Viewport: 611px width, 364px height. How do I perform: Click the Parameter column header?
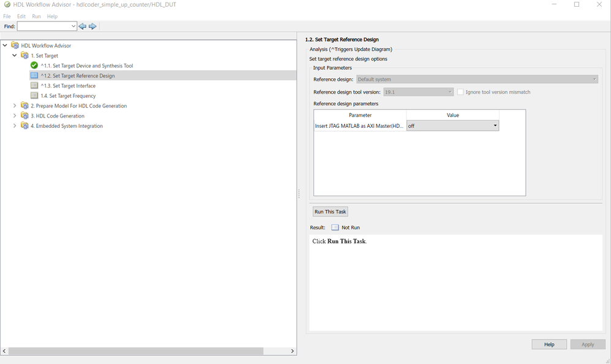tap(360, 115)
